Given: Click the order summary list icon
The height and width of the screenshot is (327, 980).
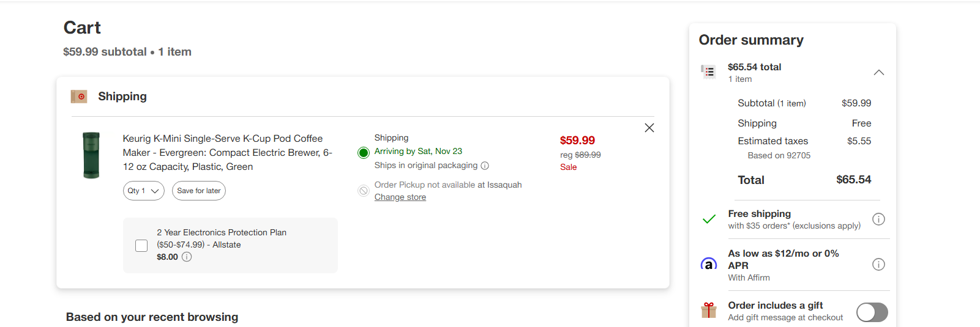Looking at the screenshot, I should click(x=708, y=72).
